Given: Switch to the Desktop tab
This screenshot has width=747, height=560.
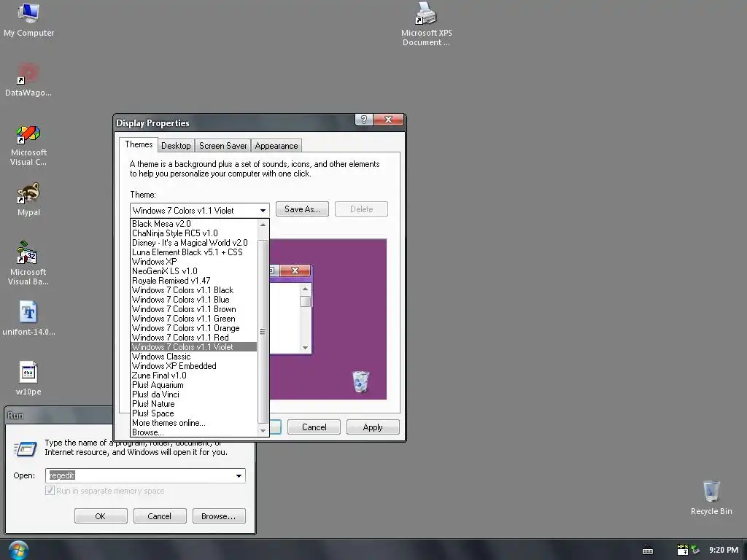Looking at the screenshot, I should point(176,146).
